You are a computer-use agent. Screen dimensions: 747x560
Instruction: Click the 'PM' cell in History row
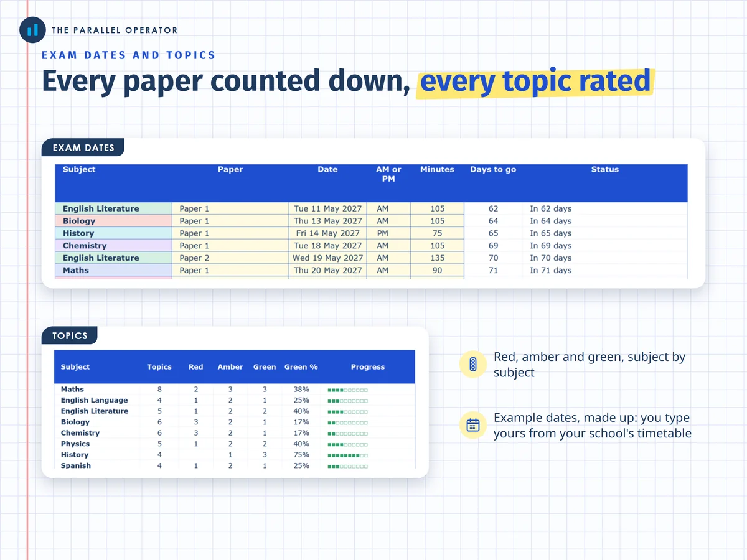[x=388, y=233]
